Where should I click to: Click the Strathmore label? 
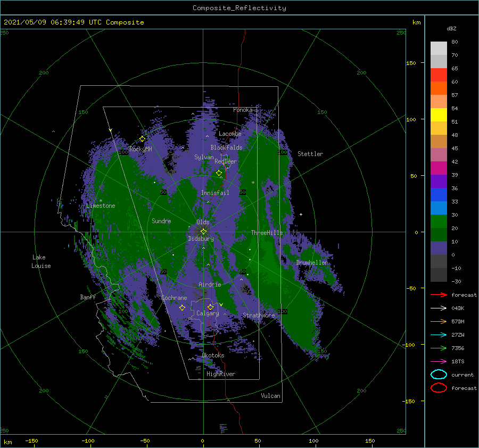pyautogui.click(x=259, y=315)
